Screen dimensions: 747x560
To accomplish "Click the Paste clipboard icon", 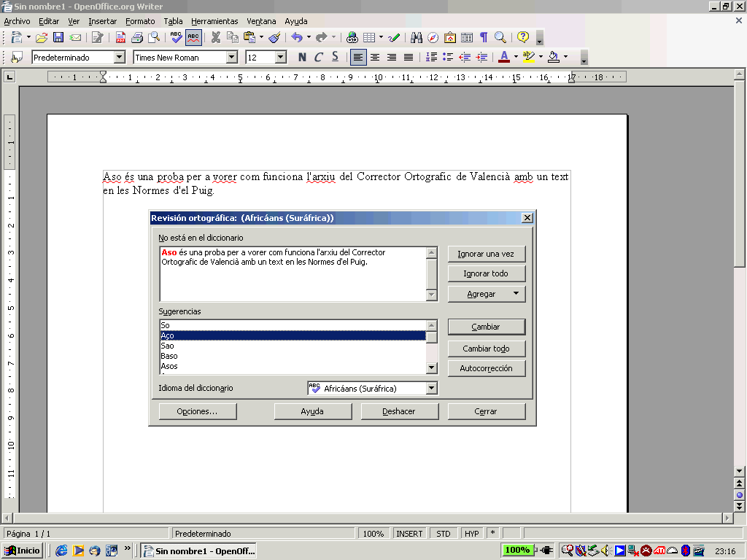I will [x=249, y=37].
